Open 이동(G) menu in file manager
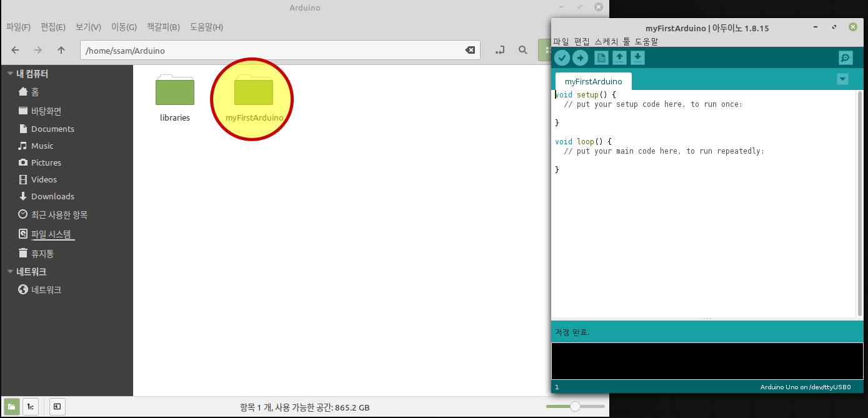This screenshot has height=418, width=868. (124, 27)
